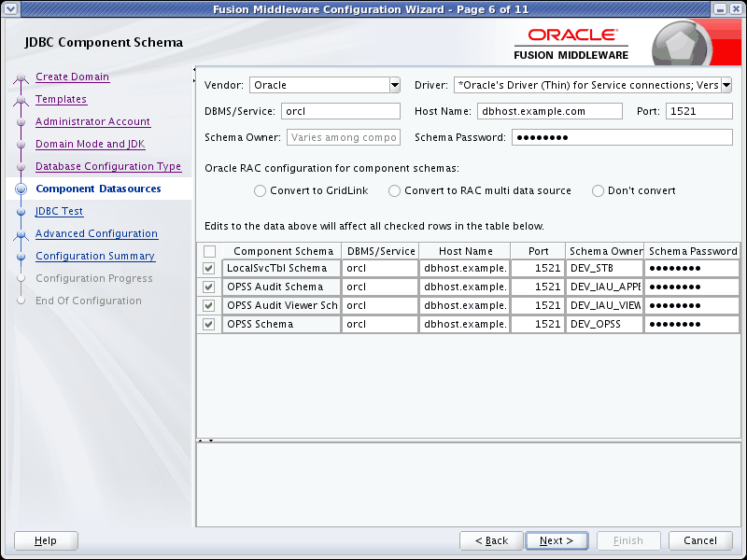This screenshot has width=747, height=560.
Task: Toggle the select-all checkbox in table header
Action: 209,251
